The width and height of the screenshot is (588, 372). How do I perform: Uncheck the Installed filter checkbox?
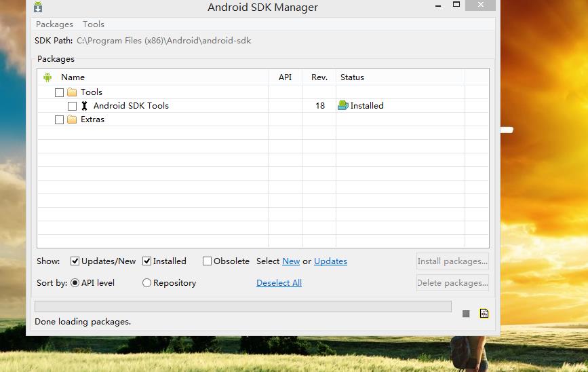(x=146, y=261)
